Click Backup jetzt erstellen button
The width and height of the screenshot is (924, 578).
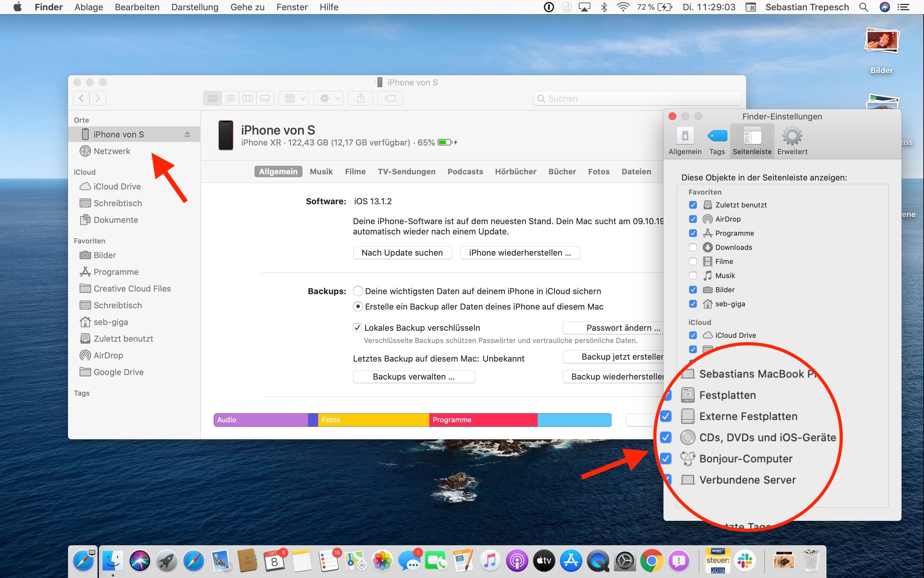[613, 357]
